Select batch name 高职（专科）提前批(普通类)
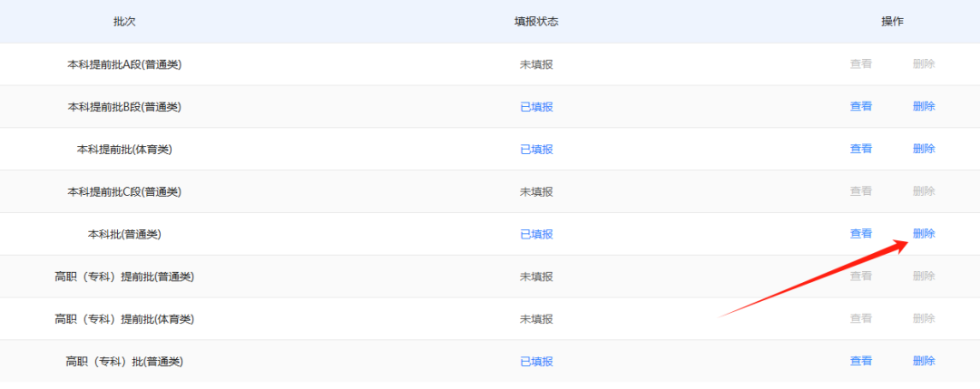The image size is (980, 389). point(124,277)
